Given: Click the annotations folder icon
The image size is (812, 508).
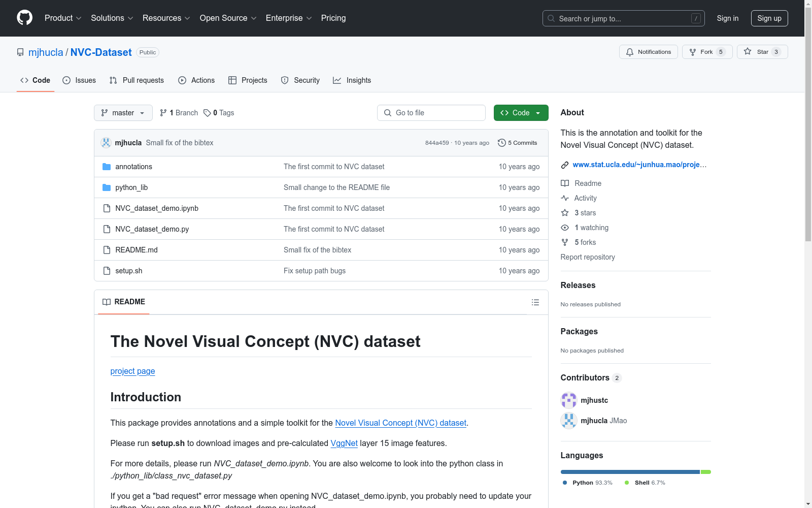Looking at the screenshot, I should [107, 167].
